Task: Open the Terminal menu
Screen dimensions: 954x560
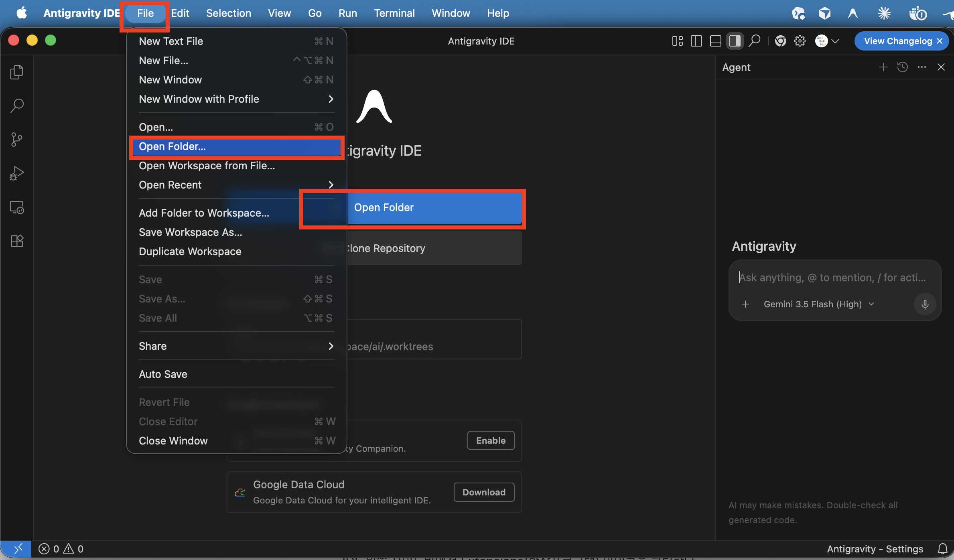Action: [394, 13]
